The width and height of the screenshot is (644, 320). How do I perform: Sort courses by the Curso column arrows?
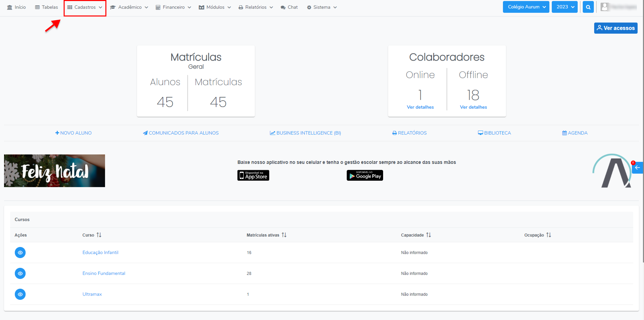[x=99, y=235]
